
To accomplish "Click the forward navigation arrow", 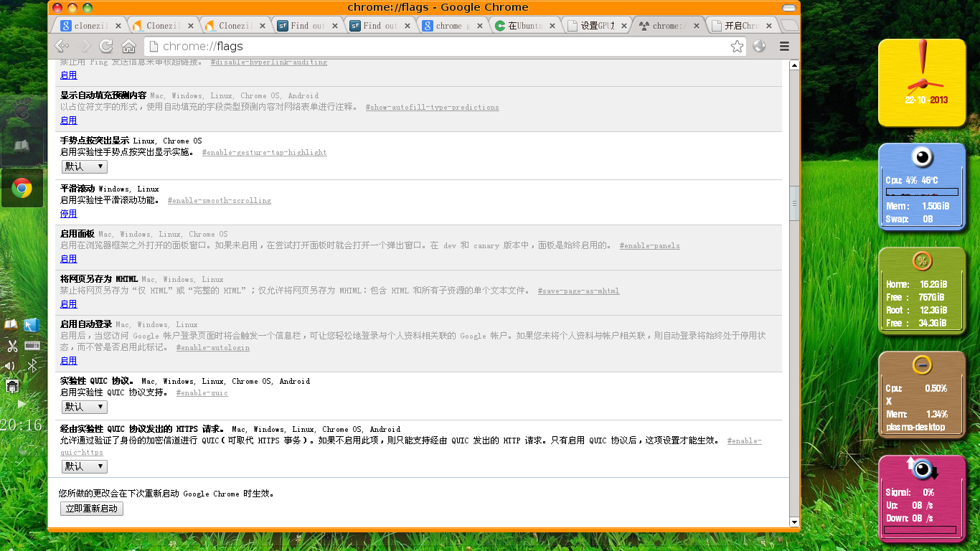I will tap(85, 47).
